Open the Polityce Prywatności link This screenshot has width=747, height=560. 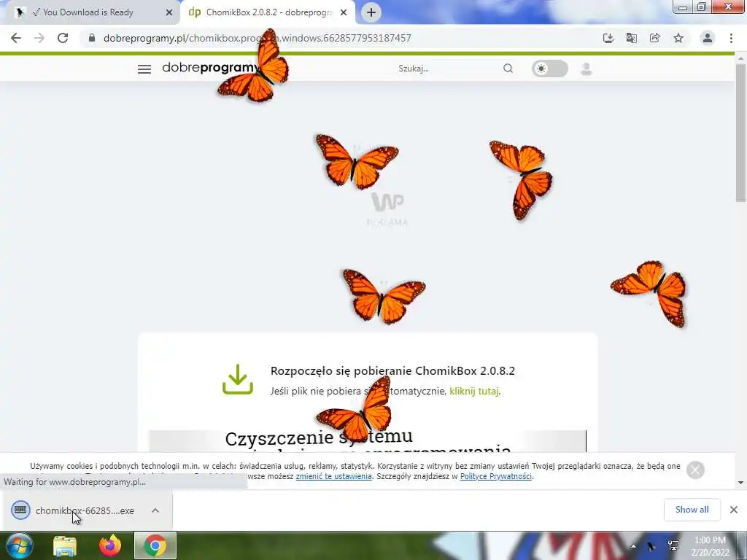[x=495, y=476]
